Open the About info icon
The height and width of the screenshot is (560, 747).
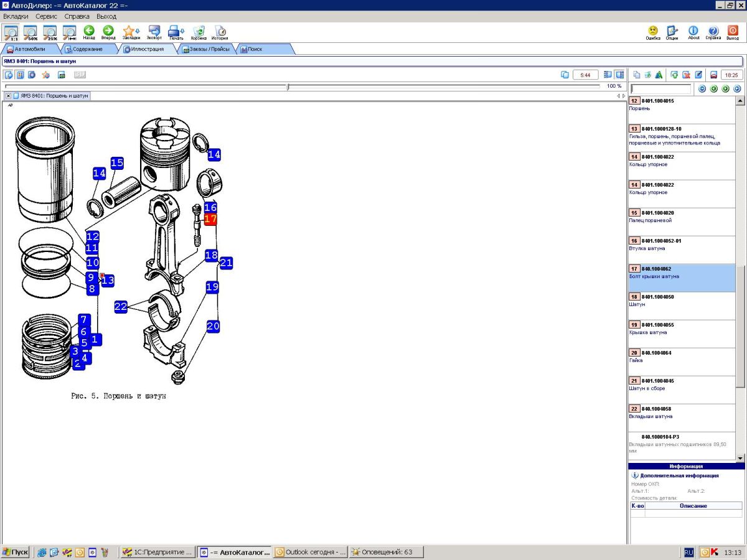pyautogui.click(x=693, y=31)
